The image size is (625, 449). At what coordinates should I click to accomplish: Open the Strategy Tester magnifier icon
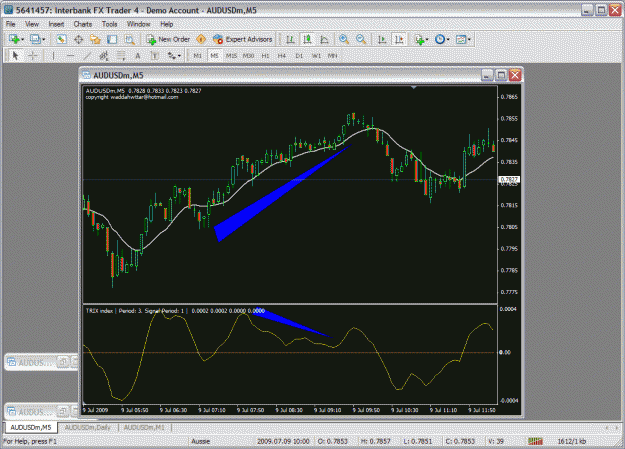coord(130,39)
